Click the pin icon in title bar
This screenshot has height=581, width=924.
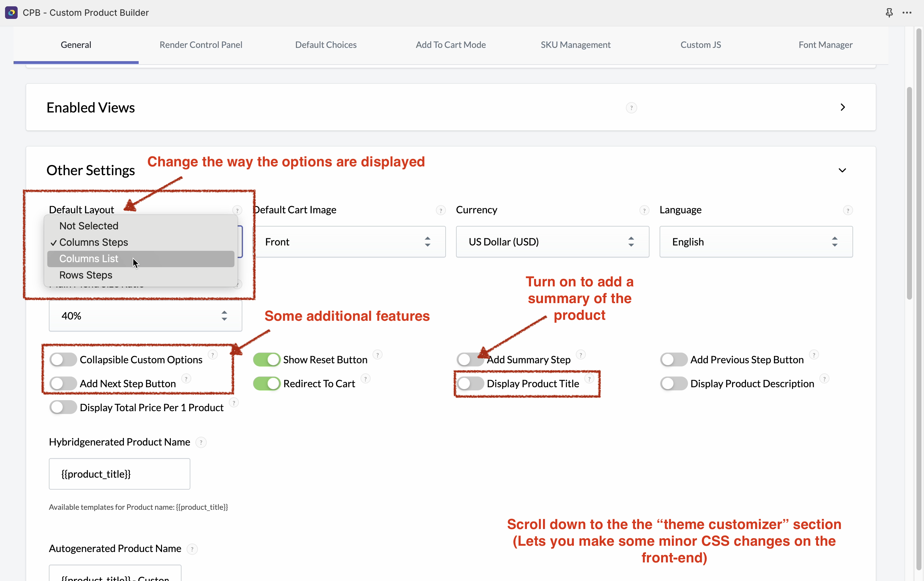coord(889,13)
